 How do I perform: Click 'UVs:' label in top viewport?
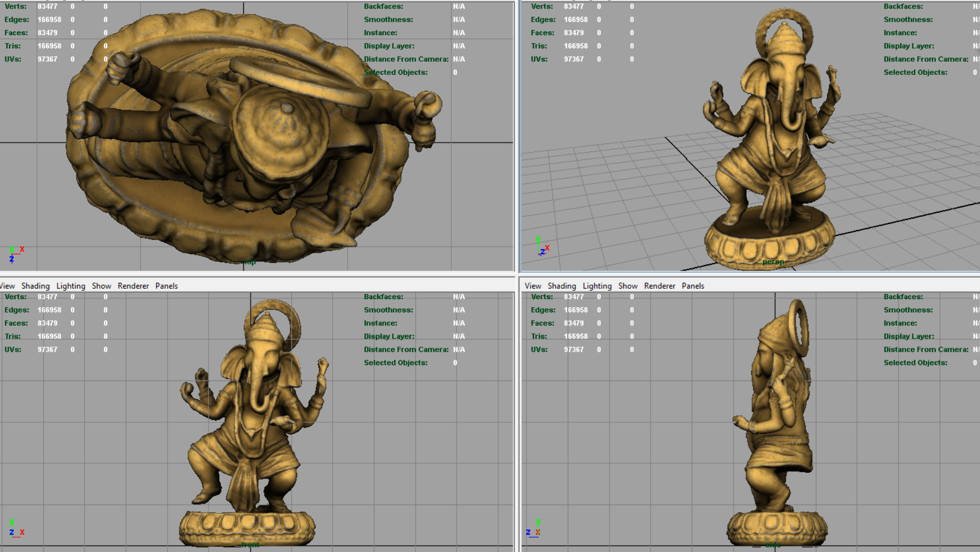tap(13, 59)
